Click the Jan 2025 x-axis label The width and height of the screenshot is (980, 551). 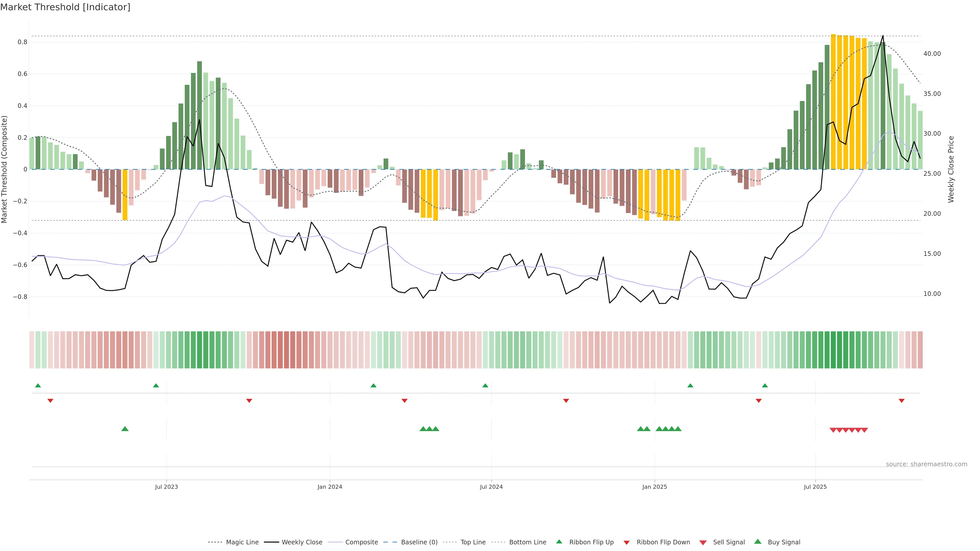(654, 487)
